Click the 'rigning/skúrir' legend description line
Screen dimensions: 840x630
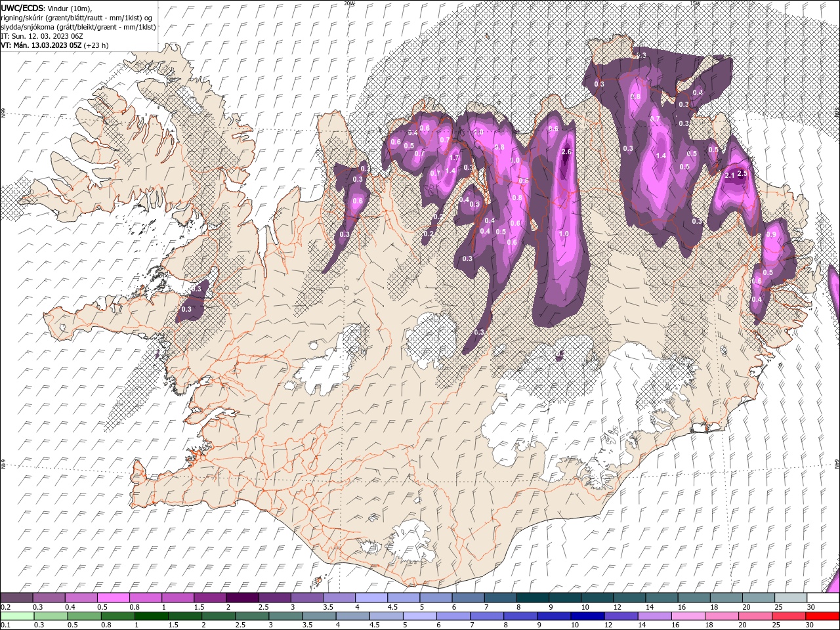[x=76, y=18]
